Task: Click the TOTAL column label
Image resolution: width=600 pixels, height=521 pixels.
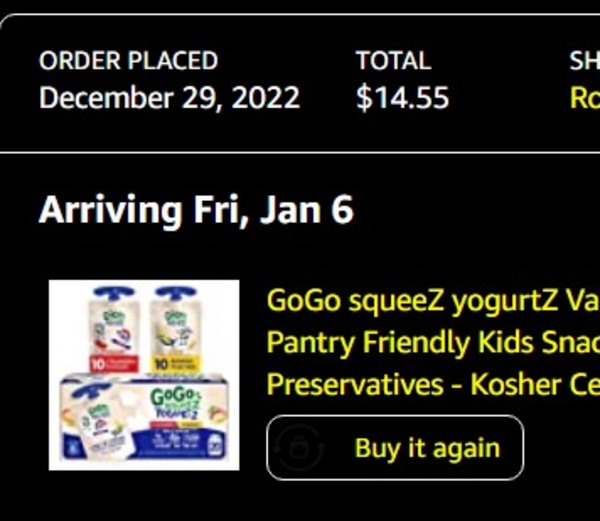Action: (393, 61)
